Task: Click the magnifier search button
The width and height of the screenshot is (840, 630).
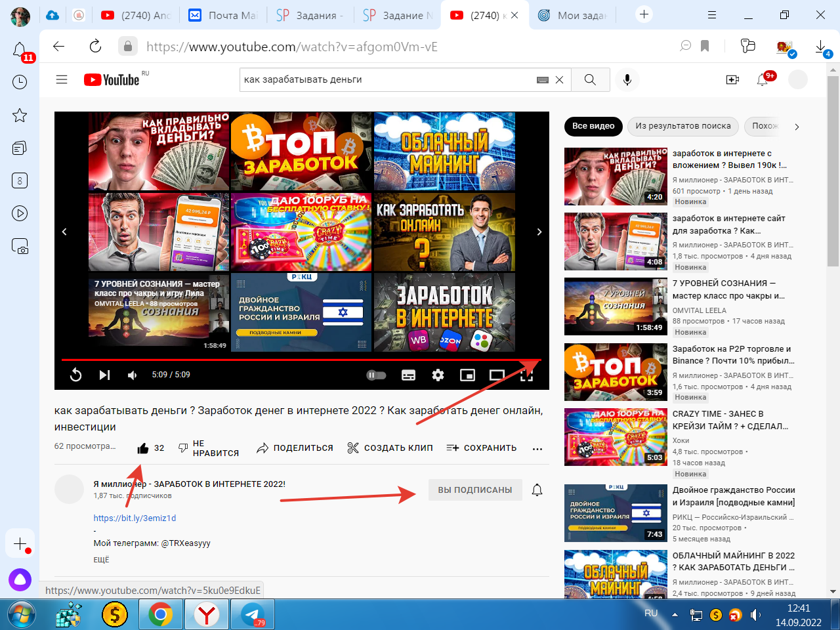Action: click(x=590, y=79)
